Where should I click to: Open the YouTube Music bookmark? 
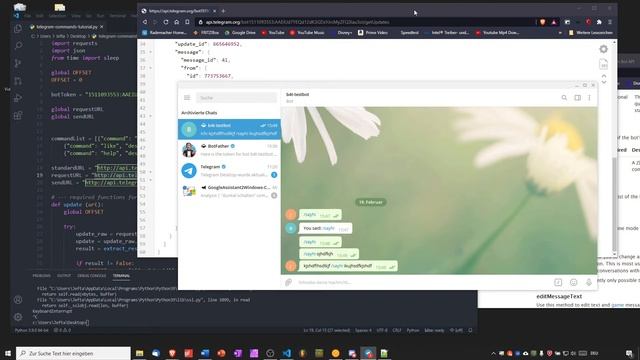307,32
